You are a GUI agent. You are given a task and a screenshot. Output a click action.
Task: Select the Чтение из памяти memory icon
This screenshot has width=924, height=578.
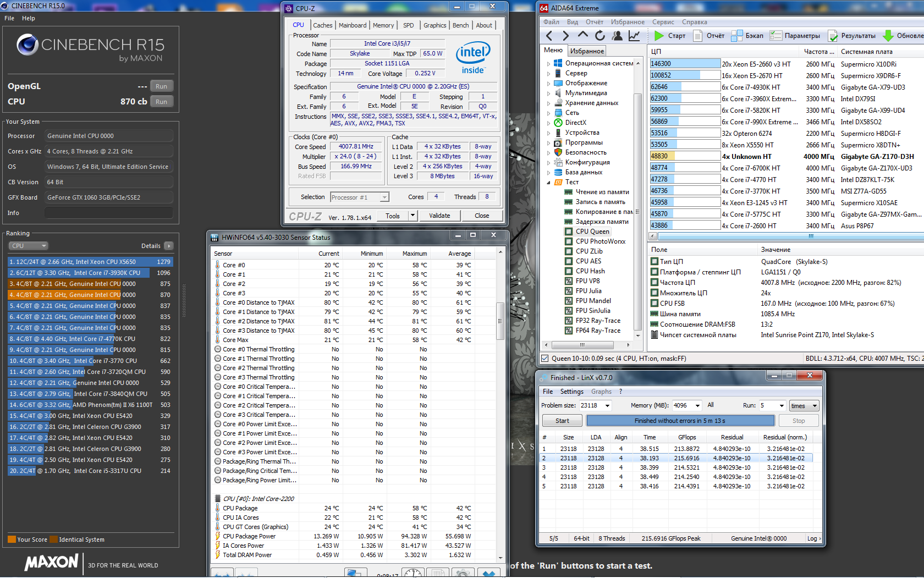tap(569, 192)
